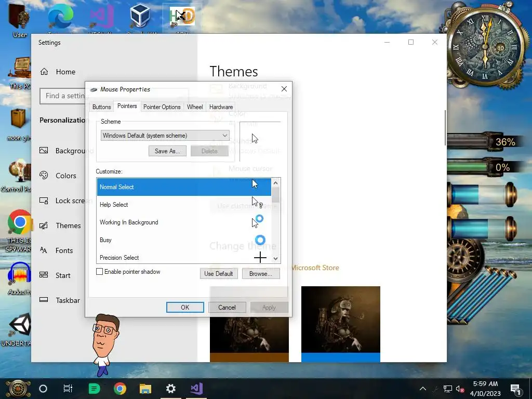Select the blue-accent steampunk theme thumbnail

tap(341, 324)
